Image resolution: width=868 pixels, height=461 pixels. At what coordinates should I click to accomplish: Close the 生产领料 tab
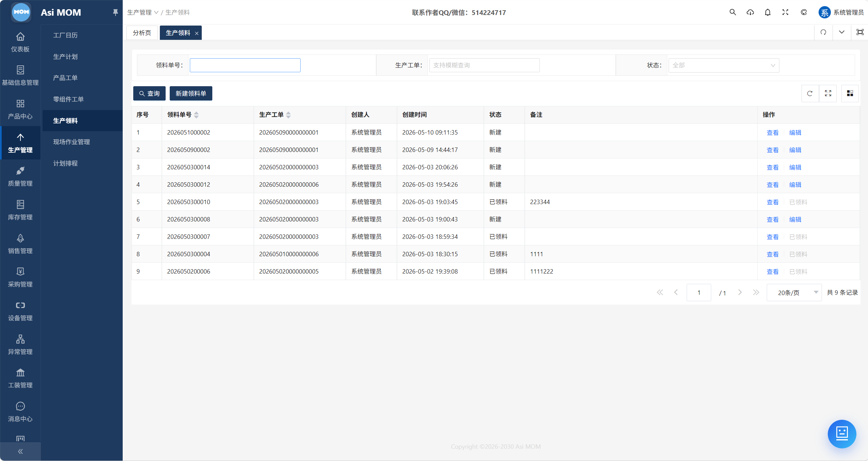pyautogui.click(x=197, y=33)
